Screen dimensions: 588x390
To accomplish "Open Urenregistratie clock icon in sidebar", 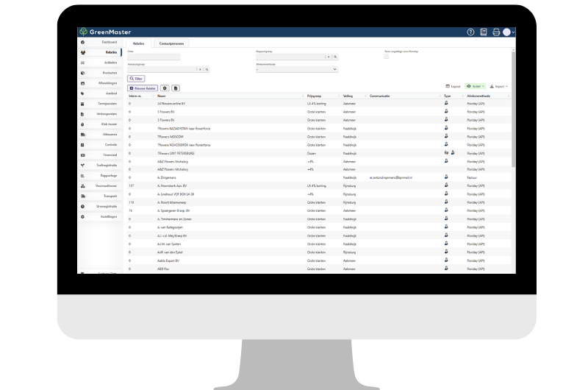I will 82,207.
